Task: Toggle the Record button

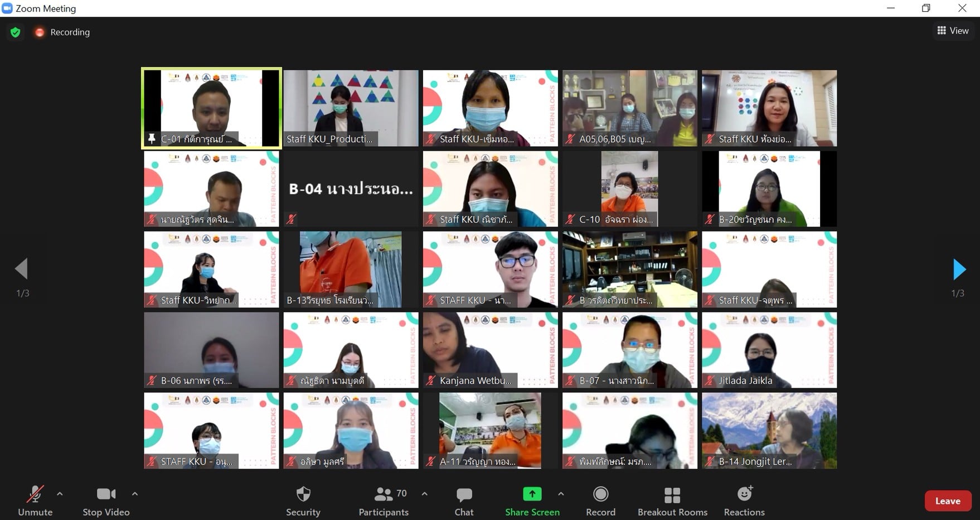Action: (x=600, y=500)
